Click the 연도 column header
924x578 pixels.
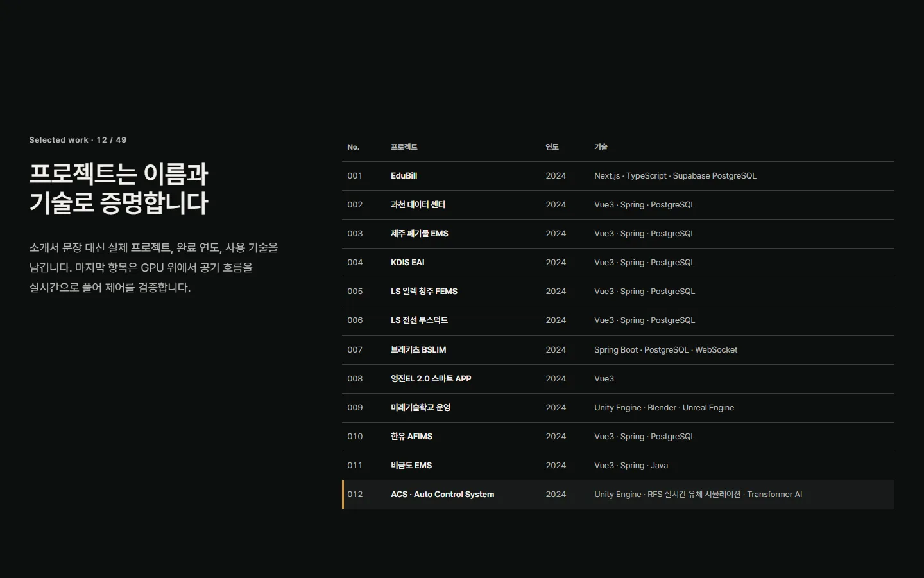[x=552, y=147]
